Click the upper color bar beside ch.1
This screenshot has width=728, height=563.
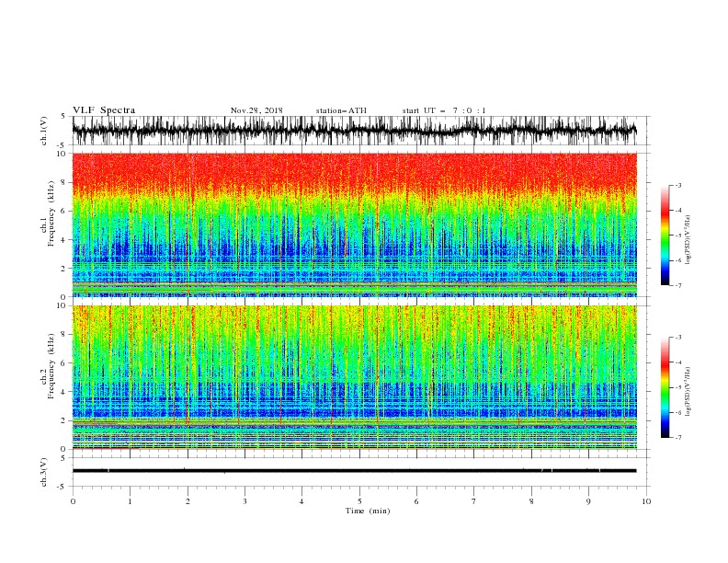point(665,236)
